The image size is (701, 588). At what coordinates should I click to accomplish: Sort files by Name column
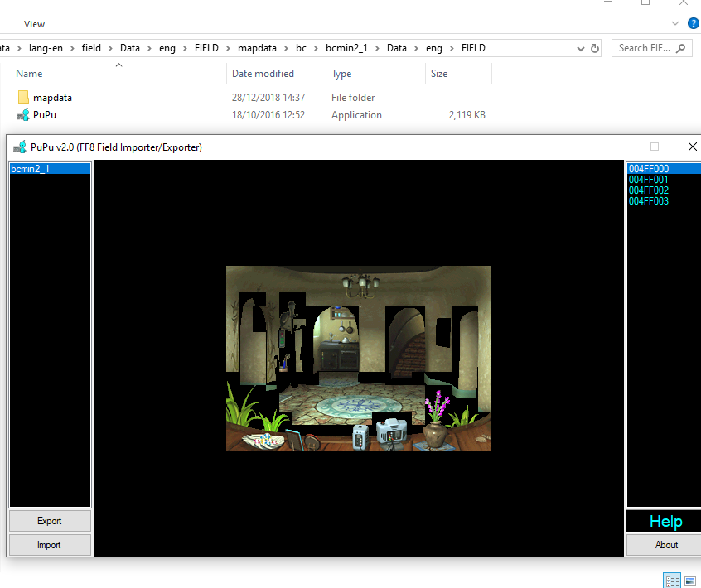coord(30,74)
